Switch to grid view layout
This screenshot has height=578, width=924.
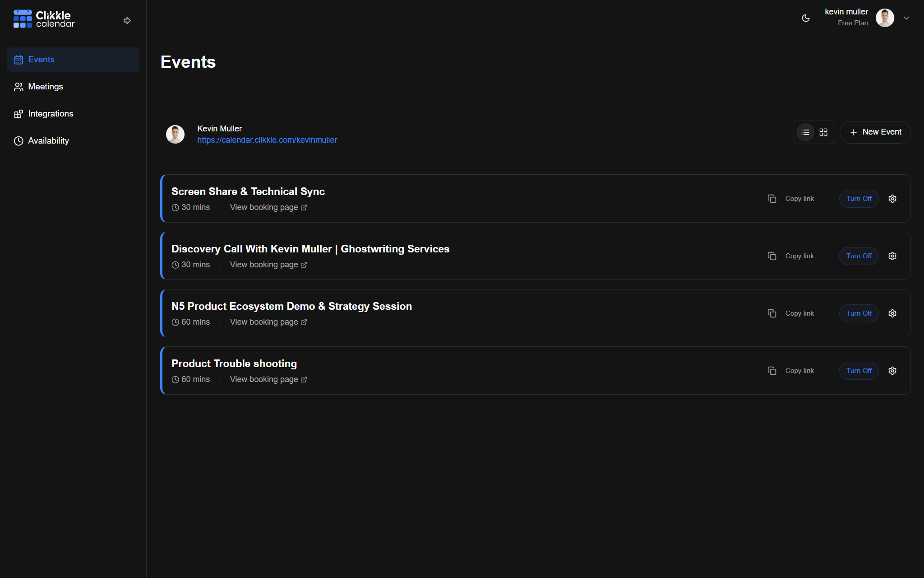pos(823,132)
